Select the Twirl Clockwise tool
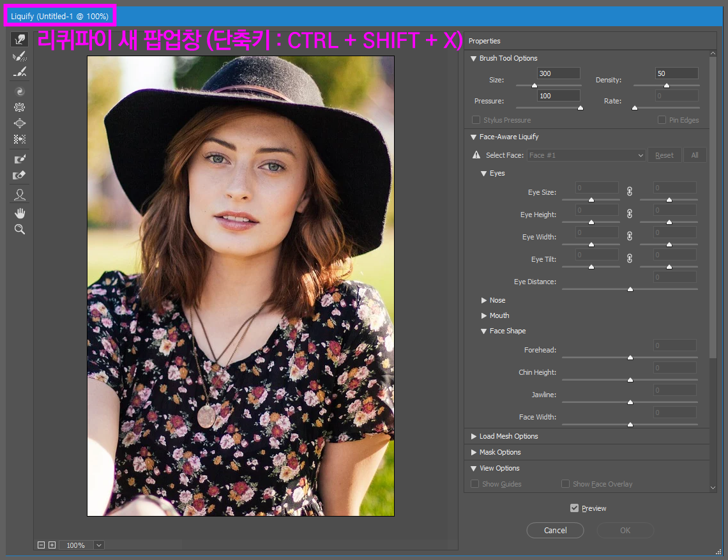The image size is (728, 560). (x=20, y=91)
